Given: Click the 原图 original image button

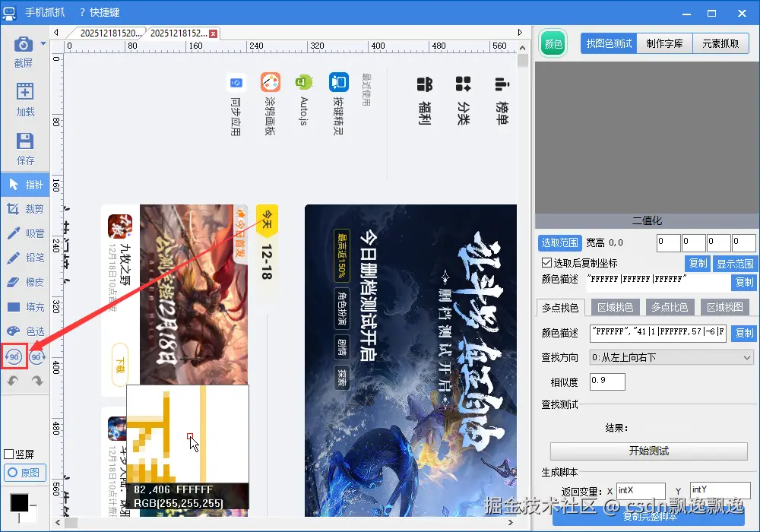Looking at the screenshot, I should click(25, 473).
